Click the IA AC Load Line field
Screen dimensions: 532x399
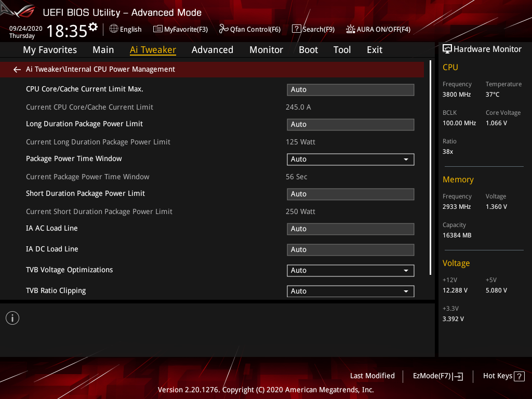pyautogui.click(x=351, y=229)
